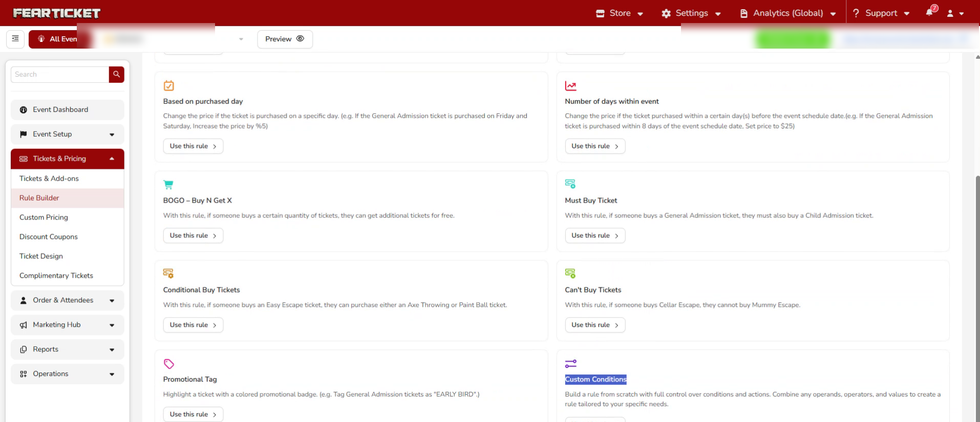Screen dimensions: 980x422
Task: Click the BOGO shopping cart icon
Action: pyautogui.click(x=168, y=185)
